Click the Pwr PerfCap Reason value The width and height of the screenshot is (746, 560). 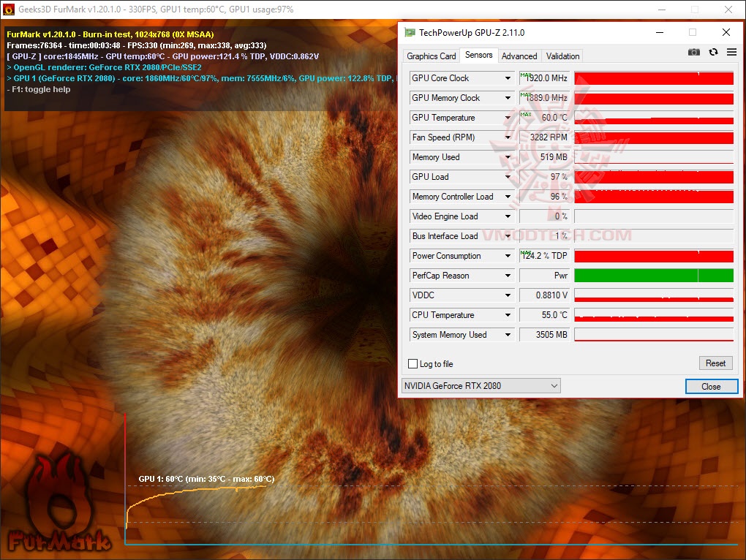point(545,275)
